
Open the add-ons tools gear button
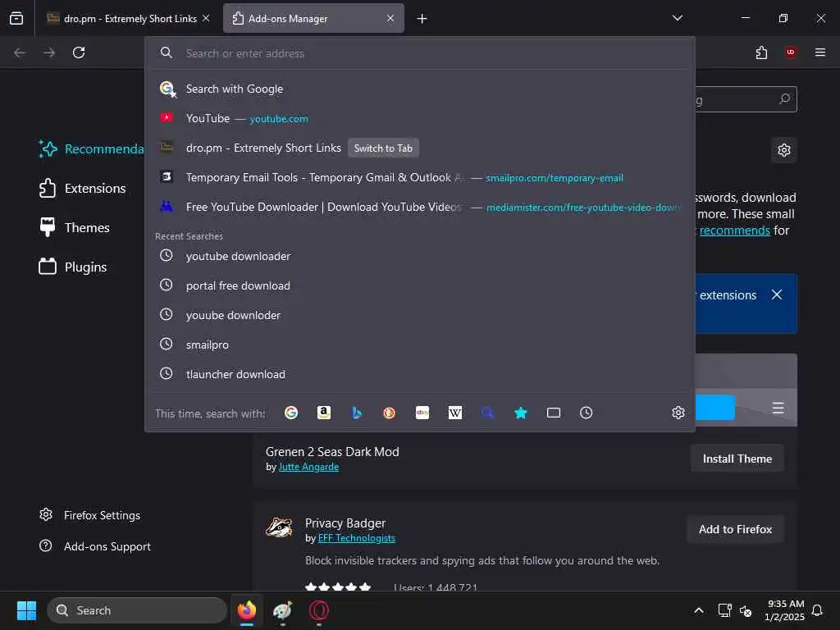point(784,150)
